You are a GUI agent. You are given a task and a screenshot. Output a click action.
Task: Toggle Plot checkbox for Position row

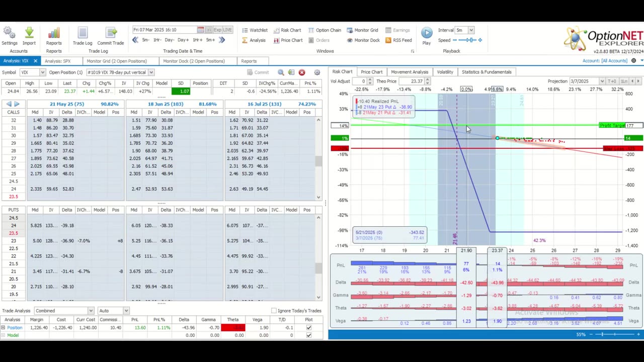(309, 328)
